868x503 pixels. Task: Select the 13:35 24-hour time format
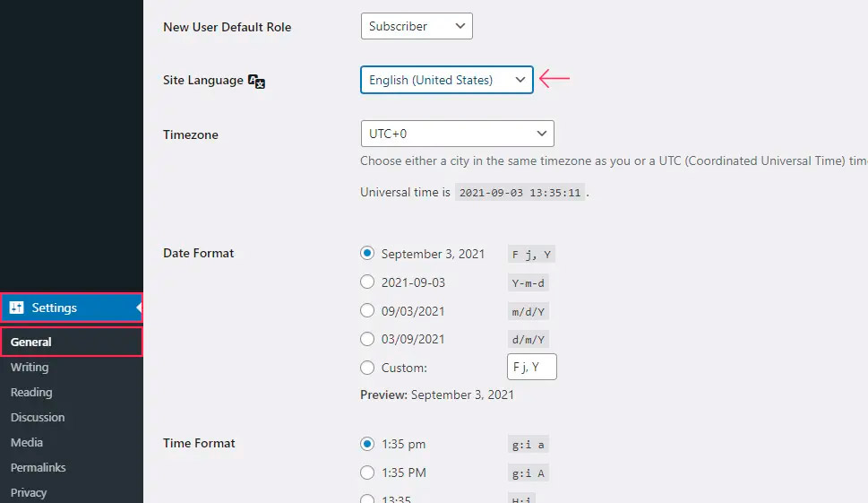[367, 499]
